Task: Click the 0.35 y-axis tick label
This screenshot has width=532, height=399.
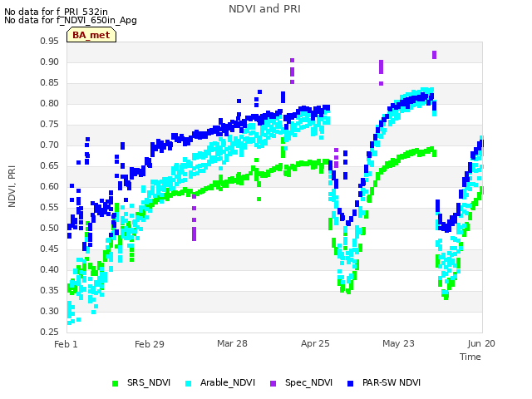Action: click(50, 290)
